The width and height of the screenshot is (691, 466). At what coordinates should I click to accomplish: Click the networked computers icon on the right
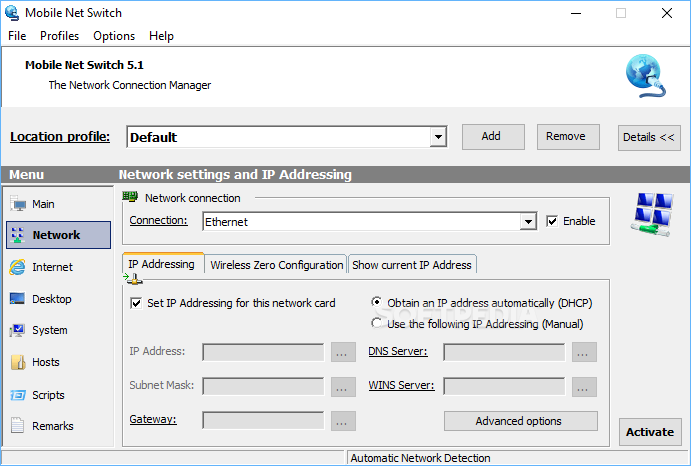pyautogui.click(x=652, y=215)
